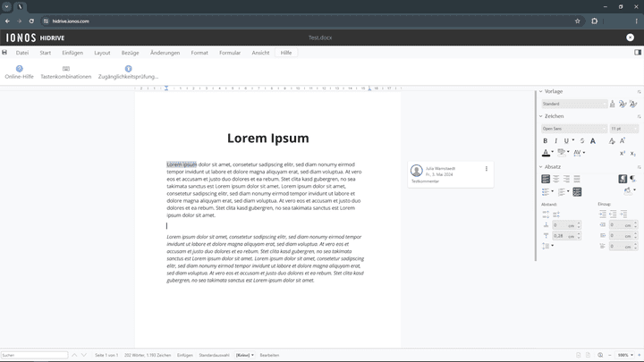
Task: Toggle underline formatting
Action: point(566,141)
